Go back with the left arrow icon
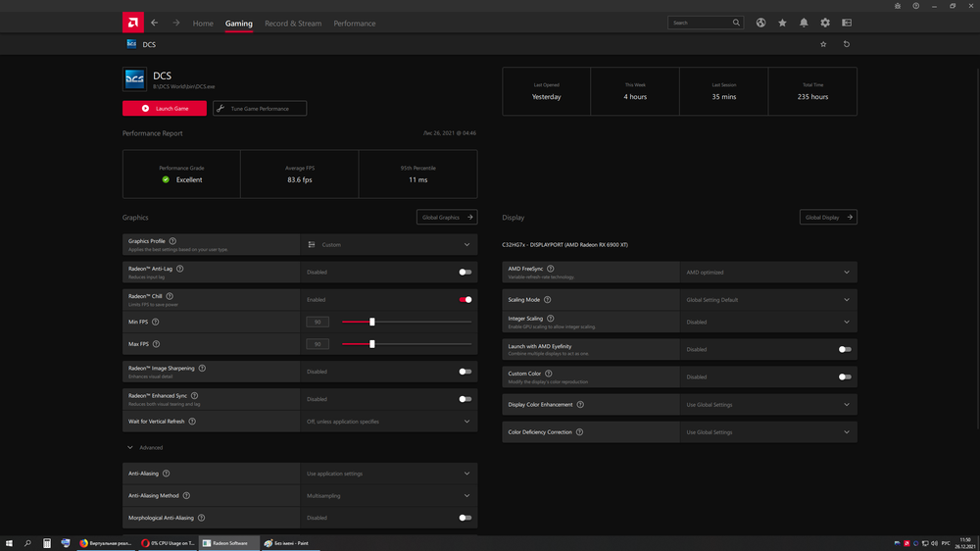 (x=155, y=23)
